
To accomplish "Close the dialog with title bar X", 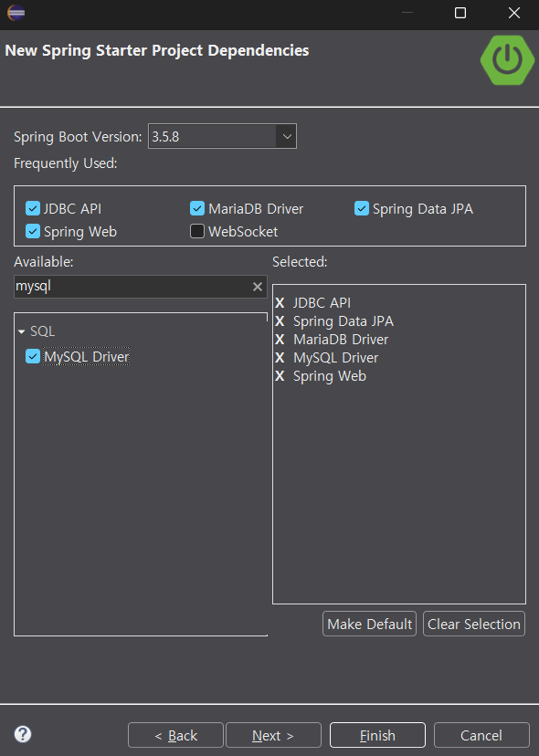I will pos(514,13).
